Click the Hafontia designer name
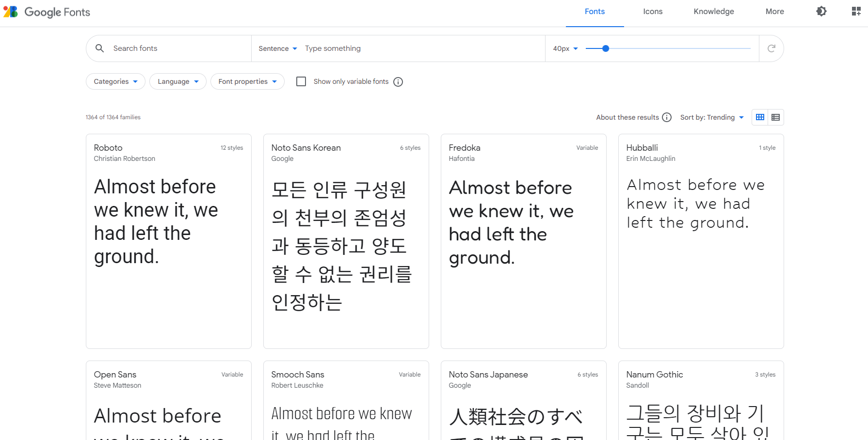The image size is (868, 440). click(462, 158)
